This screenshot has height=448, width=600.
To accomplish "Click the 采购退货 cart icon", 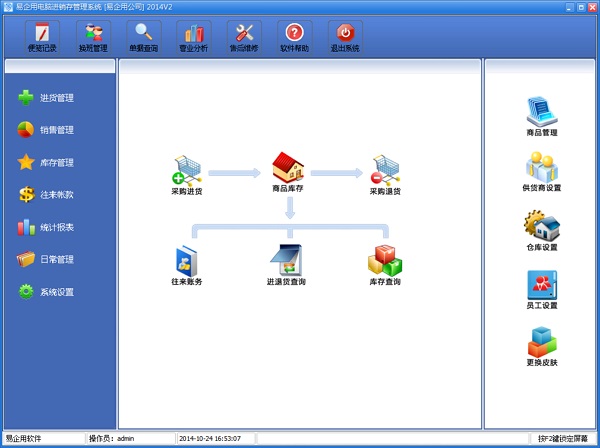I will [385, 169].
